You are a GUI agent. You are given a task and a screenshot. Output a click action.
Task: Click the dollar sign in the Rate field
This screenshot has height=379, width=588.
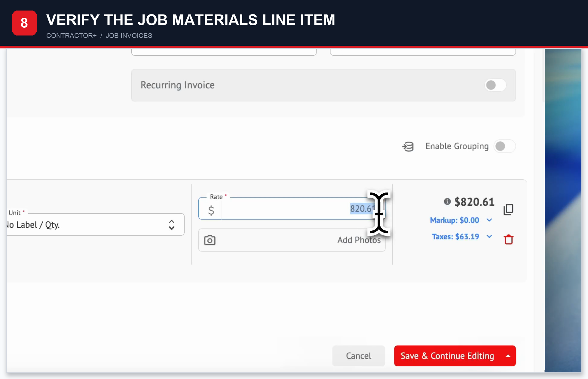coord(211,210)
